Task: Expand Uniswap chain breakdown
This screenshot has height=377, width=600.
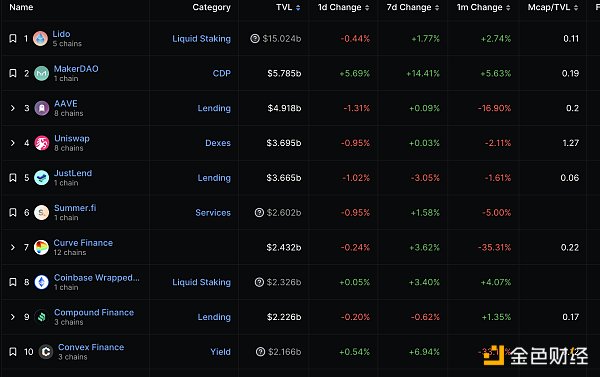Action: point(13,143)
